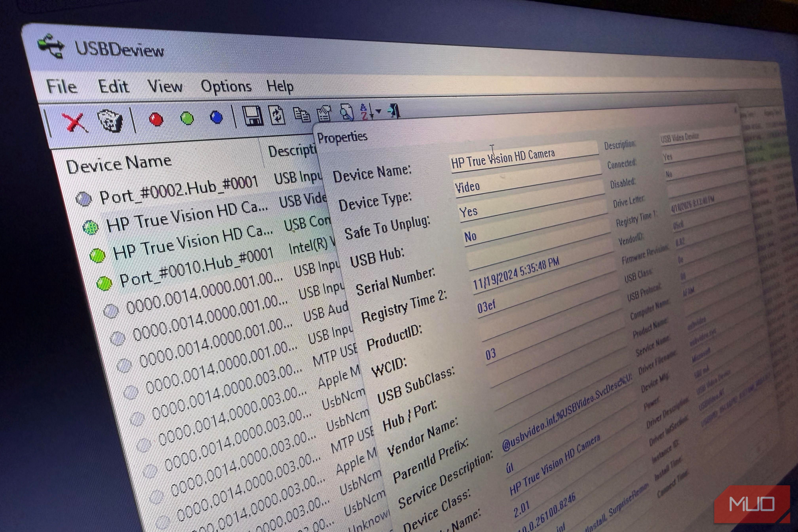
Task: Click the Device Name column header
Action: pyautogui.click(x=119, y=164)
